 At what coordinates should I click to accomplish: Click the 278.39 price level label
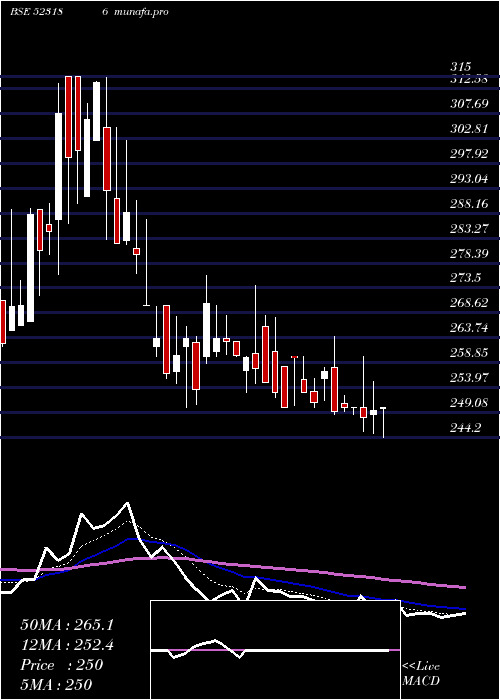[469, 254]
